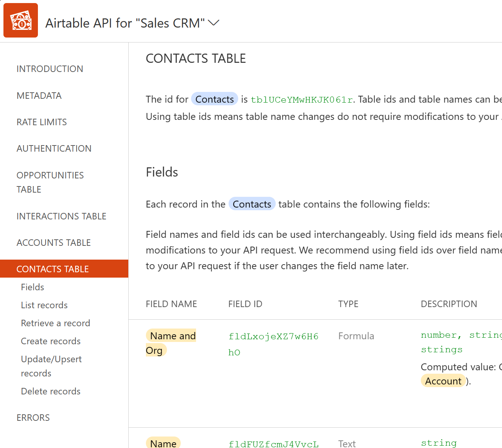Open the Authentication section
Viewport: 502px width, 448px height.
click(x=54, y=149)
